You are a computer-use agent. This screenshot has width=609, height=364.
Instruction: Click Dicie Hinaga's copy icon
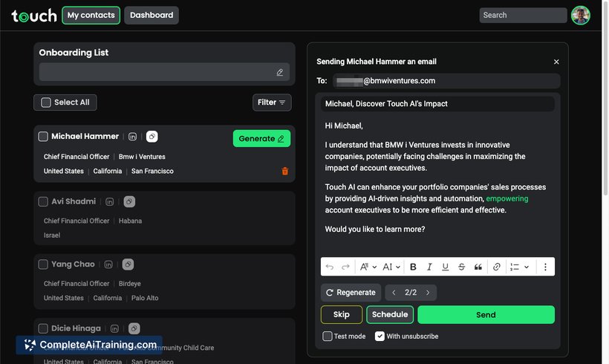click(134, 328)
